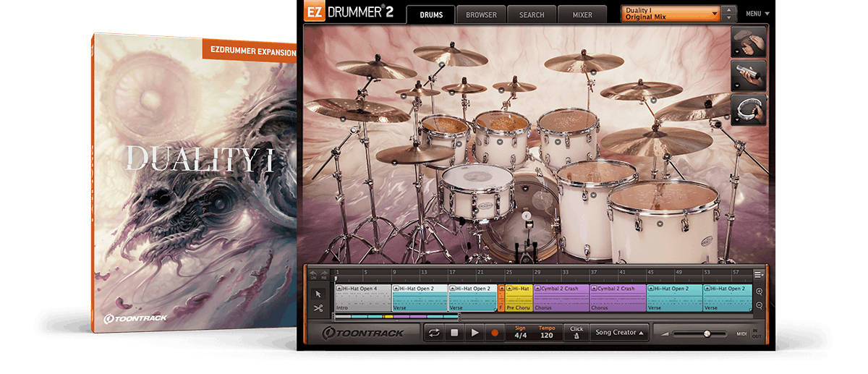Viewport: 868px width, 374px height.
Task: Select the arrow pointer tool
Action: click(318, 294)
